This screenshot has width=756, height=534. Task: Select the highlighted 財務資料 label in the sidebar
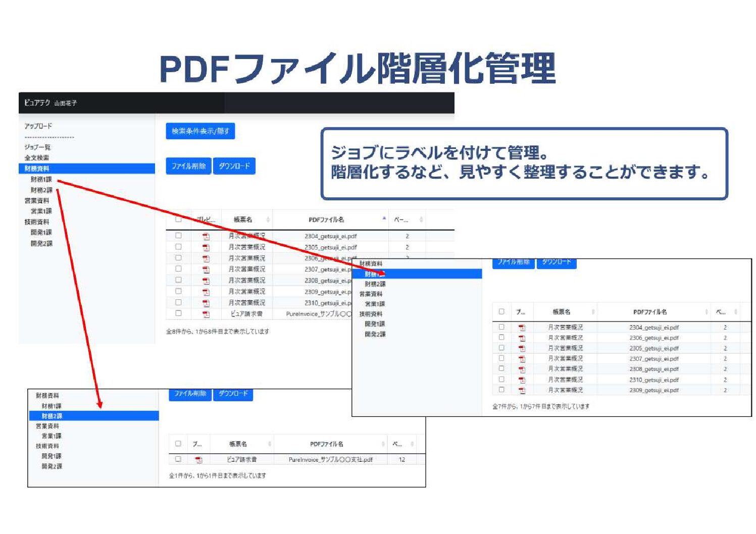[37, 169]
